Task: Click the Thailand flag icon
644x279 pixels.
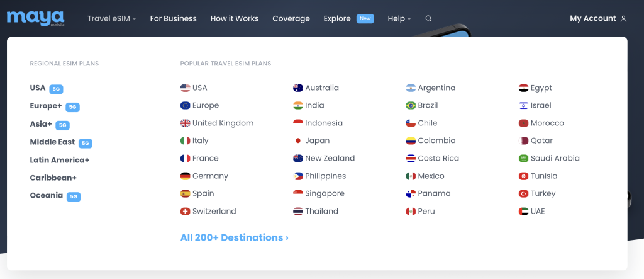Action: coord(297,212)
